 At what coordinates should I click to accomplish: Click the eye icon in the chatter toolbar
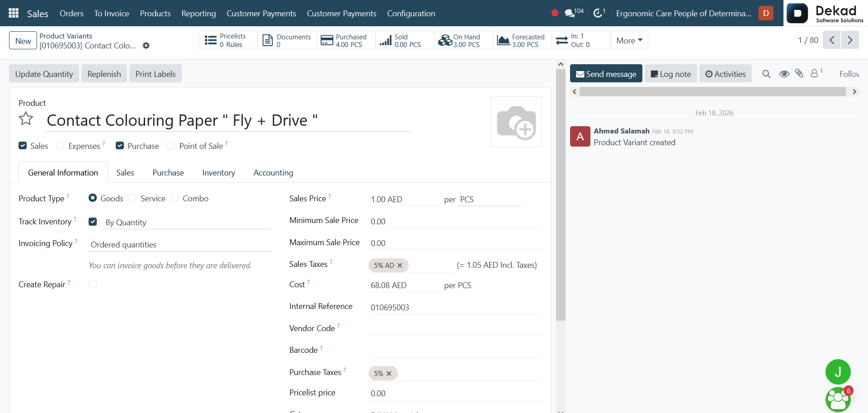point(784,74)
